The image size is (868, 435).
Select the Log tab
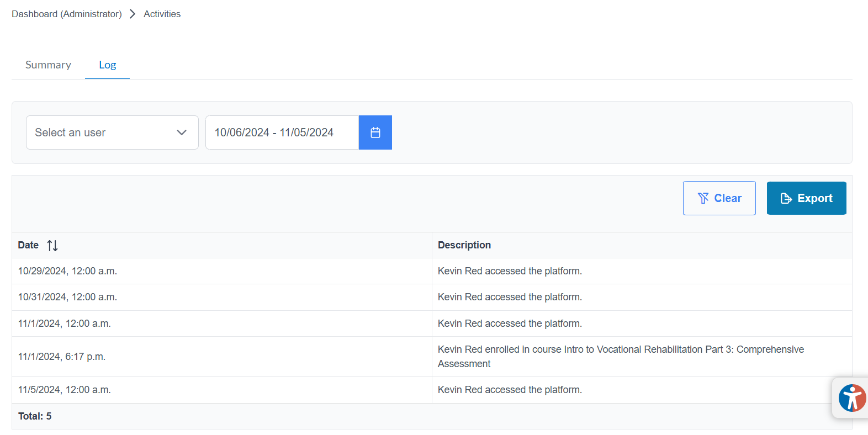(x=107, y=65)
